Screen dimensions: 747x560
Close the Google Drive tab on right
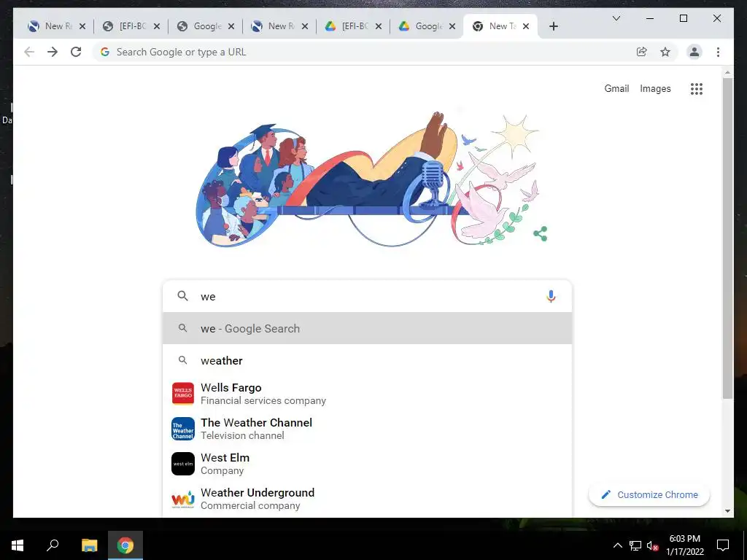click(x=452, y=26)
